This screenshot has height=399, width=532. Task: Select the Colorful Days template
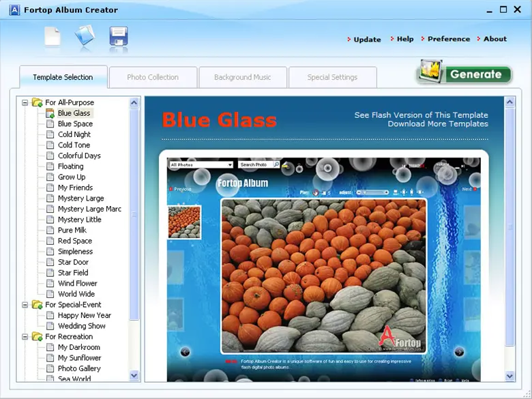[79, 156]
